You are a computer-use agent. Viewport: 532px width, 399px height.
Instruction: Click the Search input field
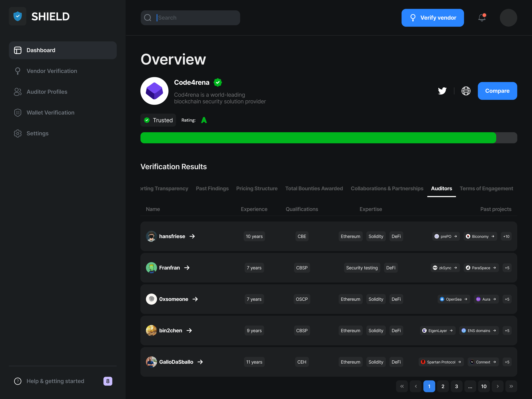197,18
